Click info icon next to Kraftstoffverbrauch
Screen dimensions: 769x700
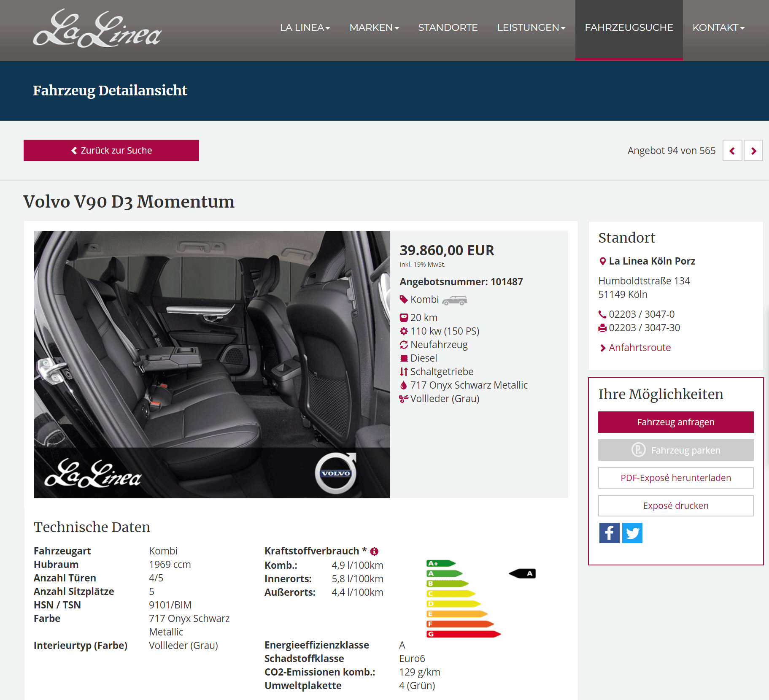374,551
